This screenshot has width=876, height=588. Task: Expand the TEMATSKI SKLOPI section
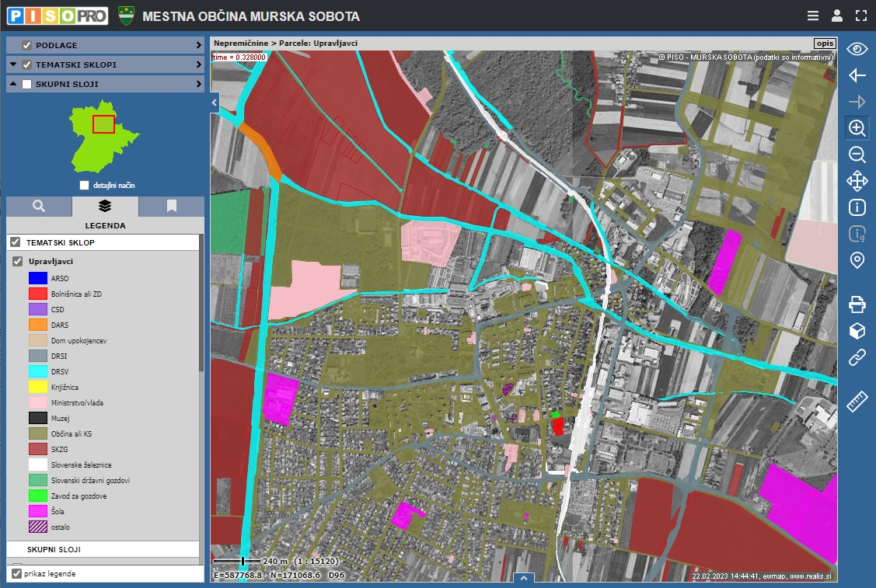199,65
